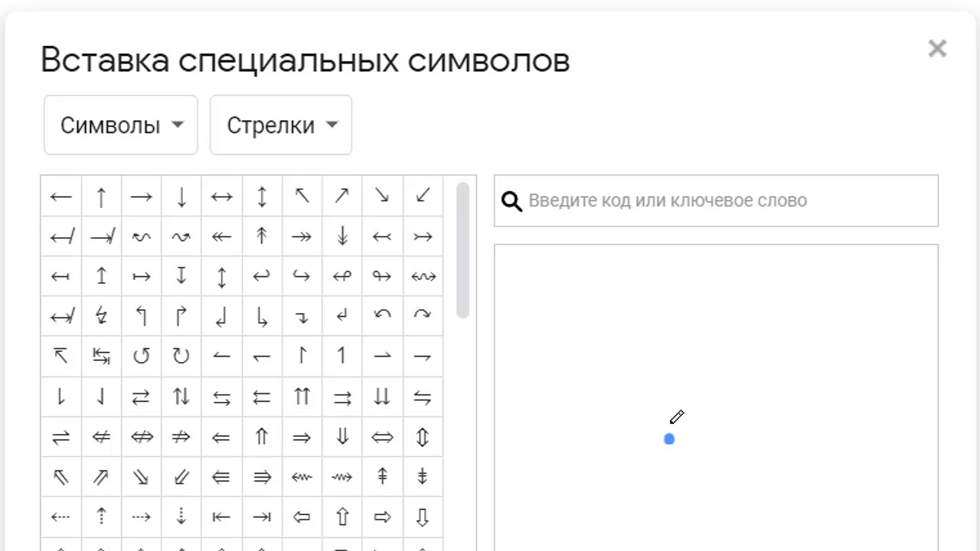The width and height of the screenshot is (980, 551).
Task: Insert the leftwards arrow with hook
Action: point(262,276)
